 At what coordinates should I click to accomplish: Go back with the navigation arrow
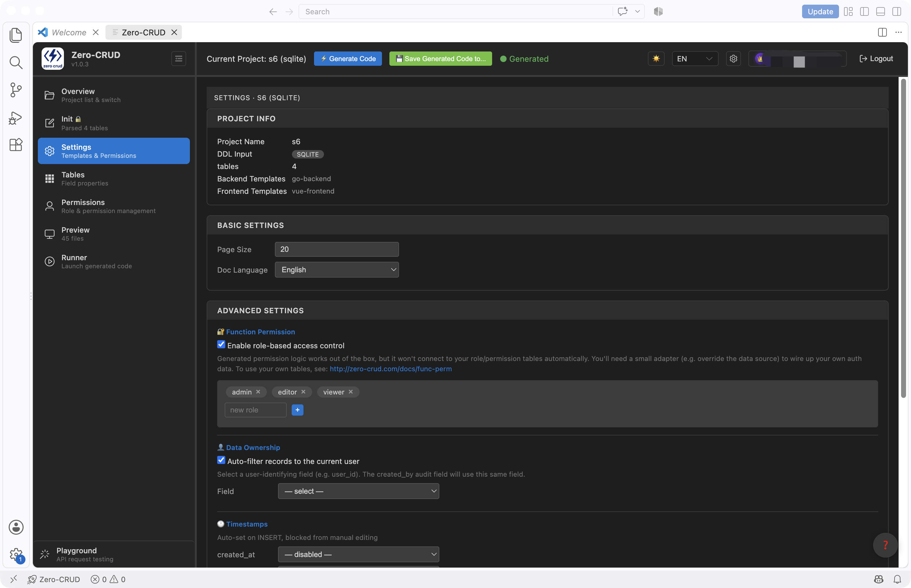[273, 12]
